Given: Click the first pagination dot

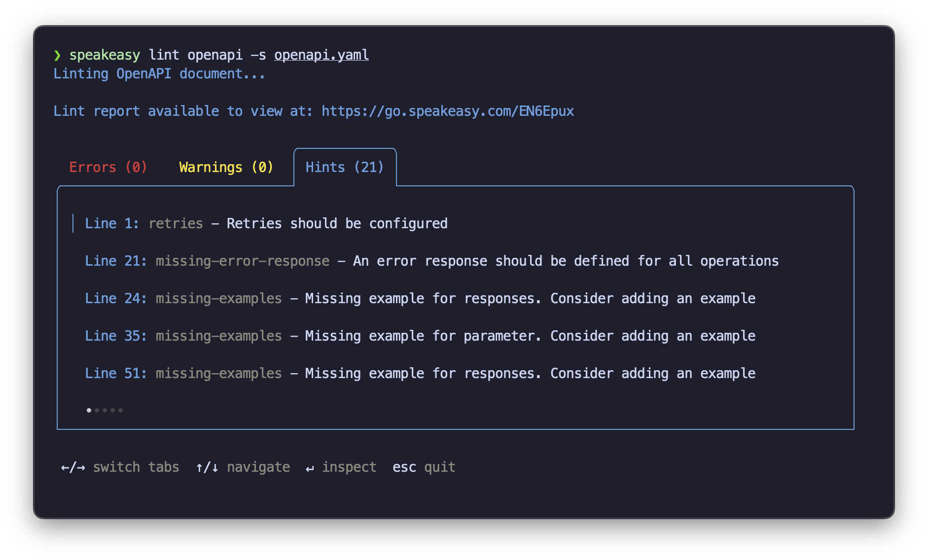Looking at the screenshot, I should click(89, 410).
